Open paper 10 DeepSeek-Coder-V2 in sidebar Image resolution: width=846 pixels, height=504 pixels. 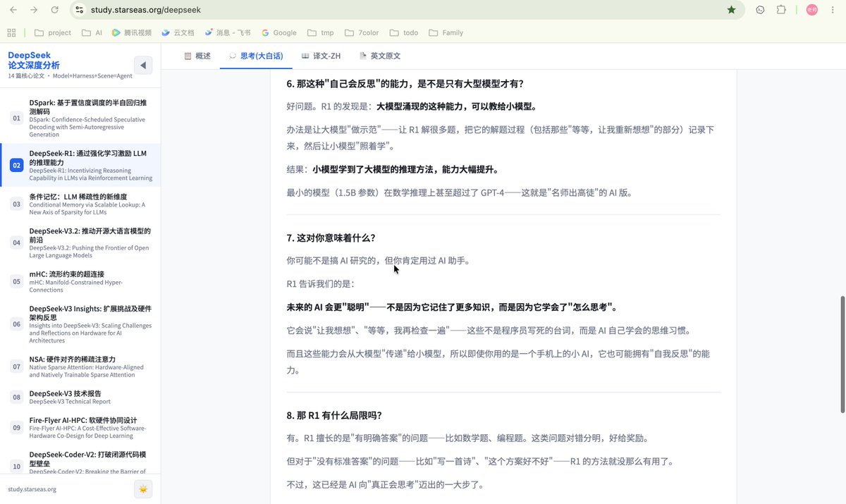click(x=80, y=461)
